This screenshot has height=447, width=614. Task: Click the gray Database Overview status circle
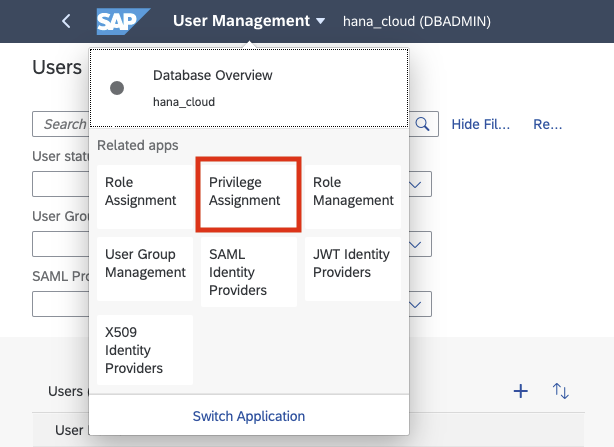(x=117, y=88)
